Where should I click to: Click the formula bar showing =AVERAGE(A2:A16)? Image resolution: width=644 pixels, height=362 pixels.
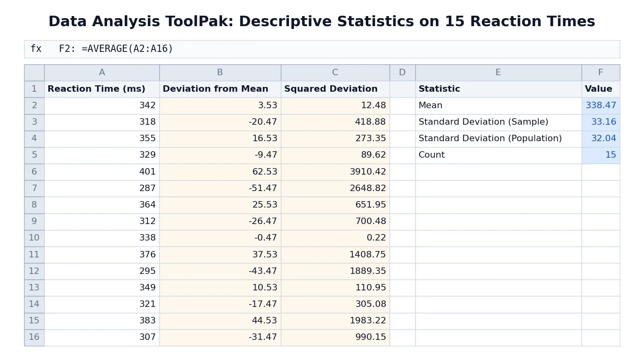point(322,49)
